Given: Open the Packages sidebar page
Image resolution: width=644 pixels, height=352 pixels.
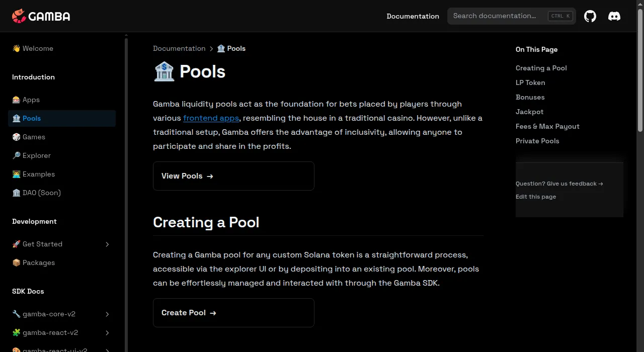Looking at the screenshot, I should point(62,262).
